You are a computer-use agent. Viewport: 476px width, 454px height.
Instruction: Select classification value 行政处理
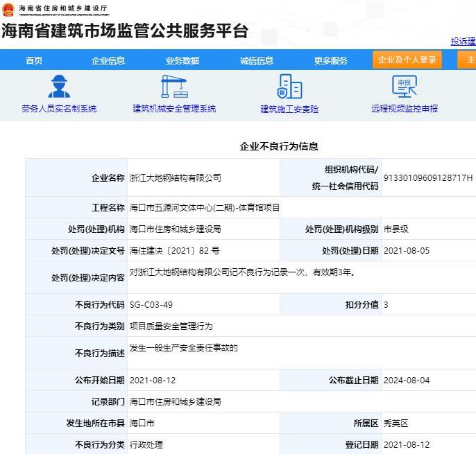[x=146, y=444]
